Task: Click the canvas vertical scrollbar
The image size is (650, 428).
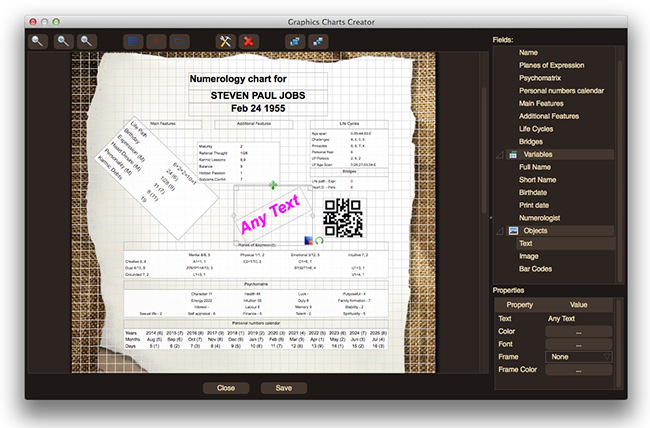Action: [484, 149]
